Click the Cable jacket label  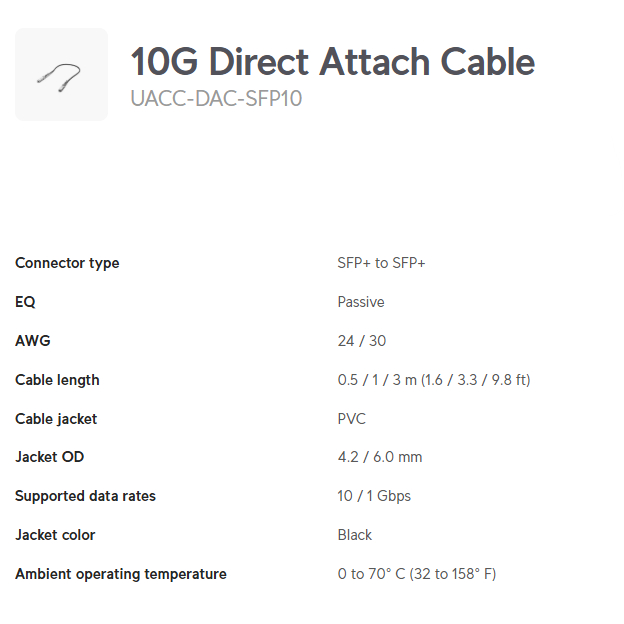56,419
